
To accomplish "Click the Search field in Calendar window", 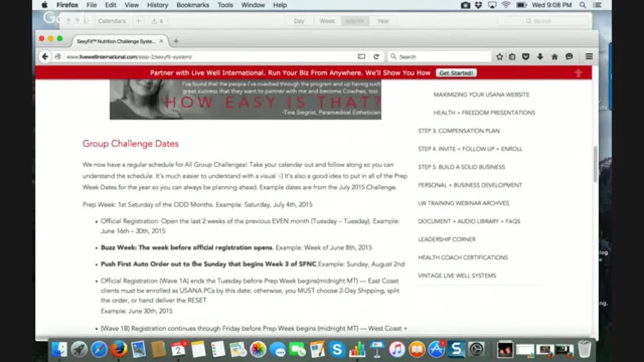I will click(543, 21).
